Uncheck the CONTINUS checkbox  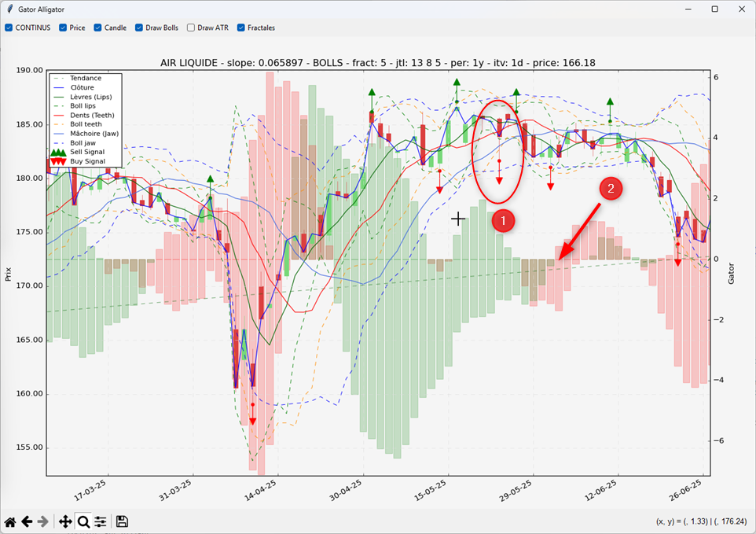9,28
